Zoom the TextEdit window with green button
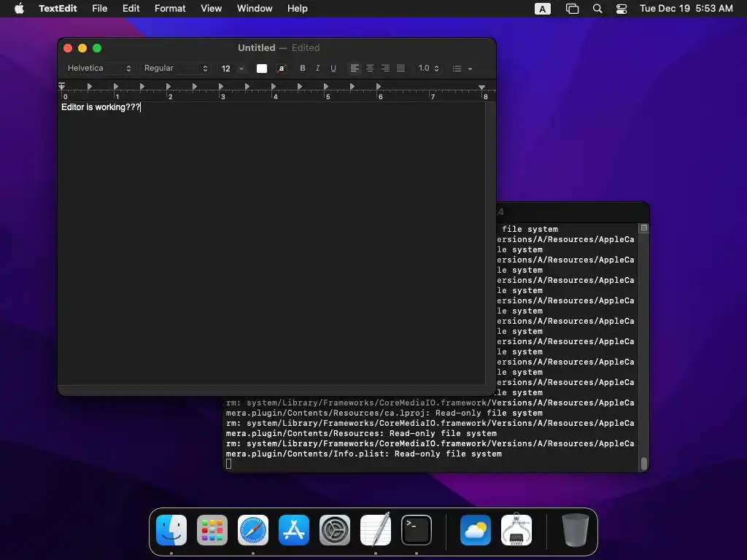Viewport: 747px width, 560px height. tap(97, 48)
